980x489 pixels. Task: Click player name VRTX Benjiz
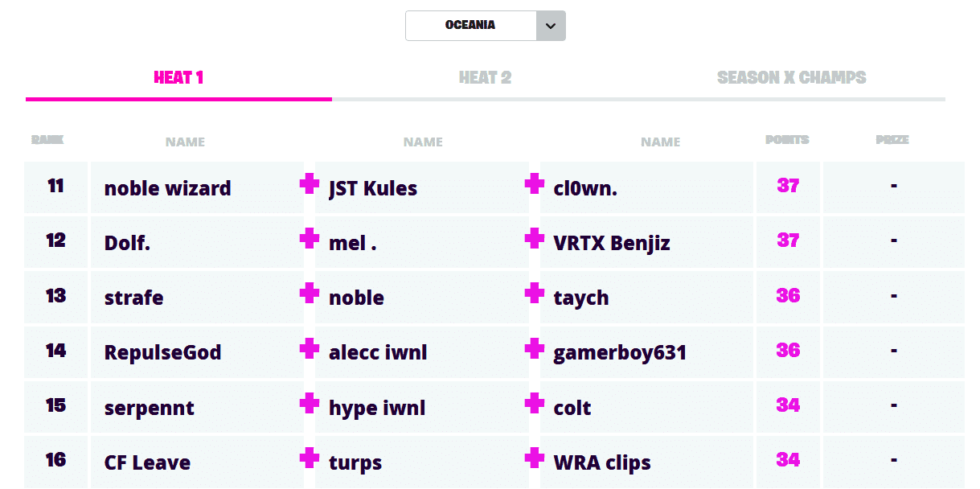(x=612, y=244)
